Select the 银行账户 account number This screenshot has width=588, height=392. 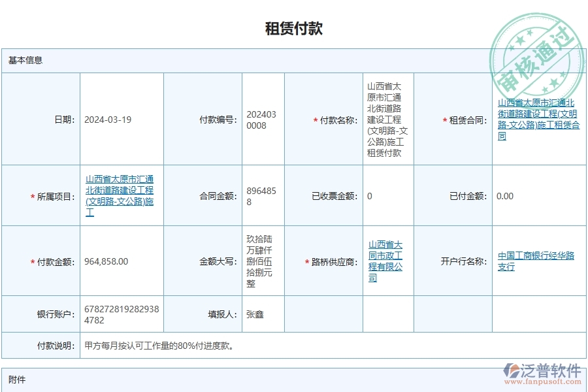coord(120,313)
